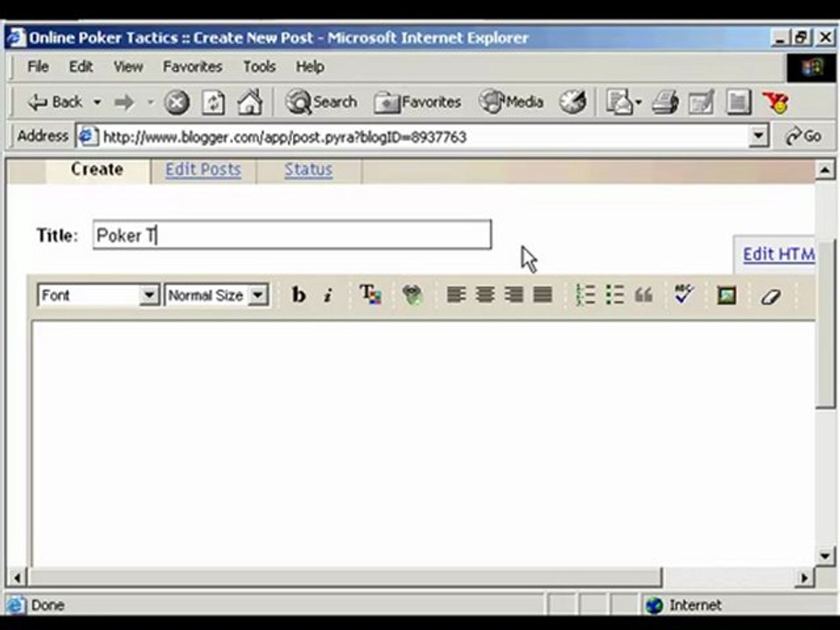Align text right in the editor
The height and width of the screenshot is (630, 840).
tap(514, 295)
